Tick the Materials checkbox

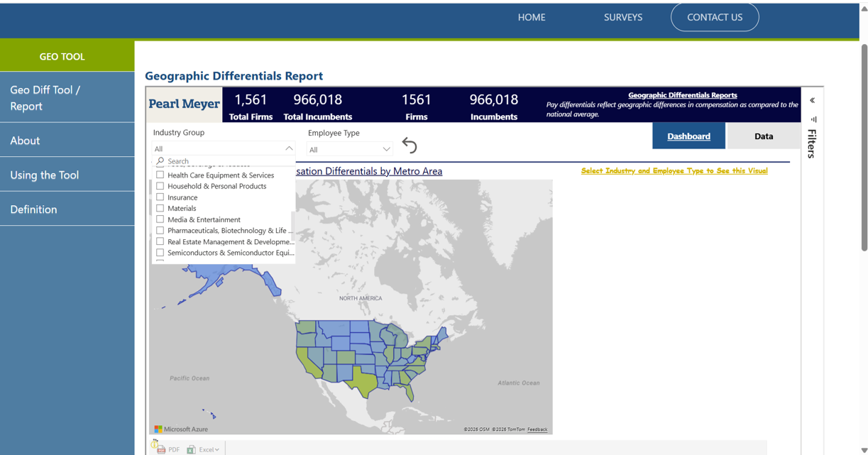160,208
